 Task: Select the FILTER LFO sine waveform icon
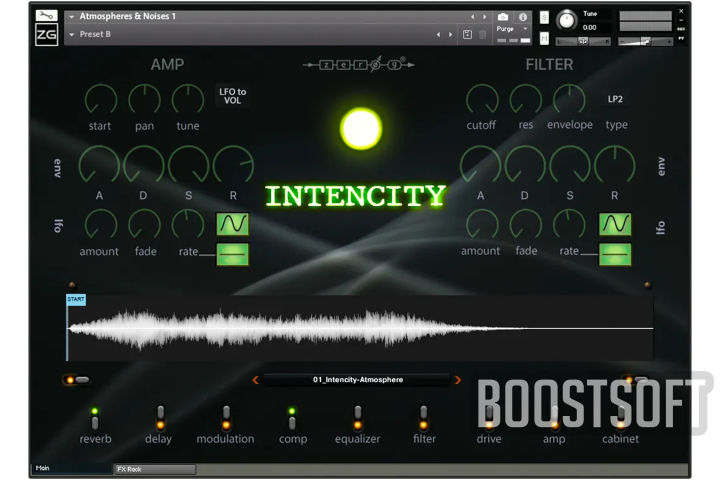615,225
